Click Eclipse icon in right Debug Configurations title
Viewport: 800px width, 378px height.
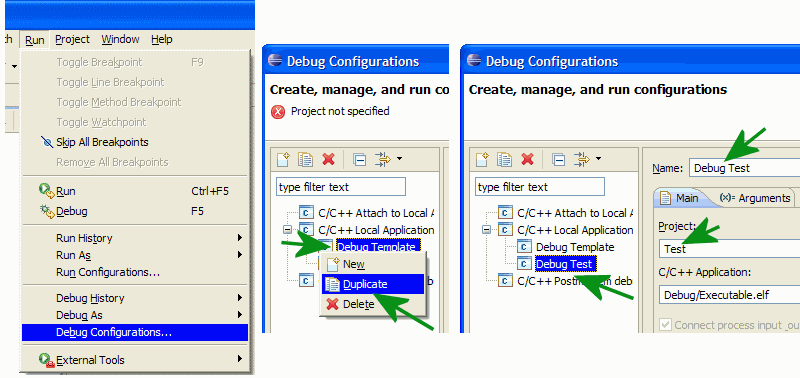[474, 62]
